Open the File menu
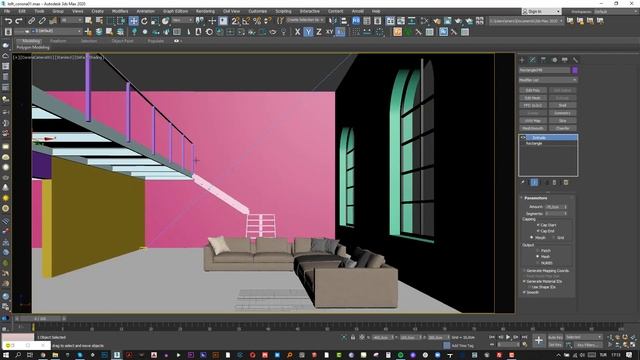 tap(7, 11)
